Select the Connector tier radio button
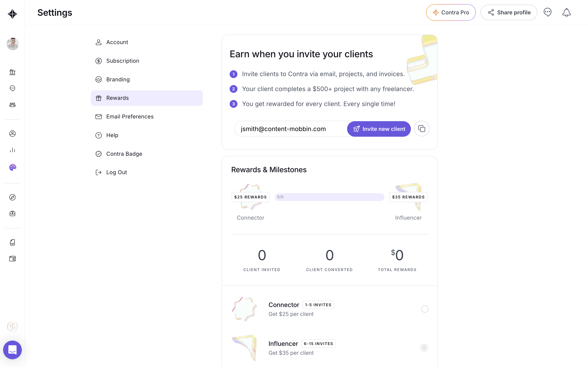The width and height of the screenshot is (588, 367). 424,309
